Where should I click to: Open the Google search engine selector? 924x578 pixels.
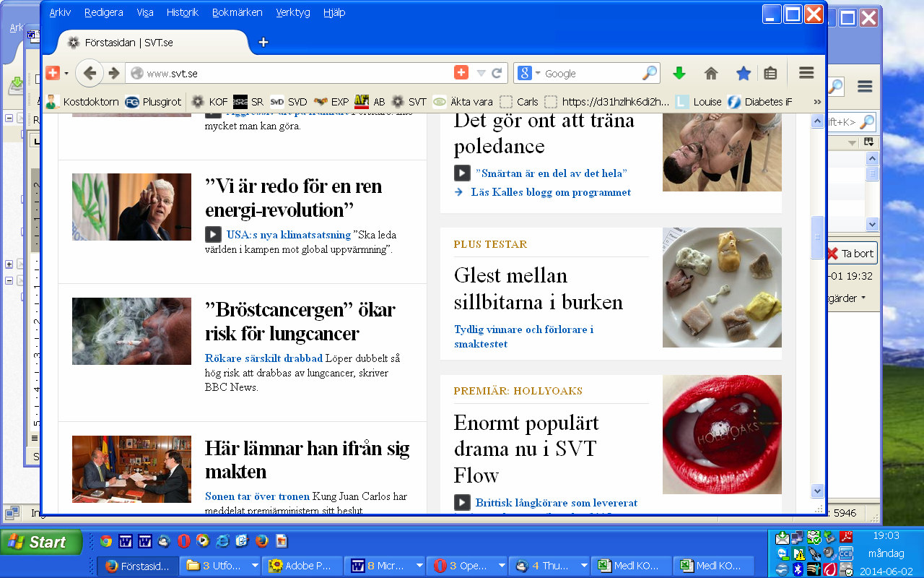(x=528, y=73)
